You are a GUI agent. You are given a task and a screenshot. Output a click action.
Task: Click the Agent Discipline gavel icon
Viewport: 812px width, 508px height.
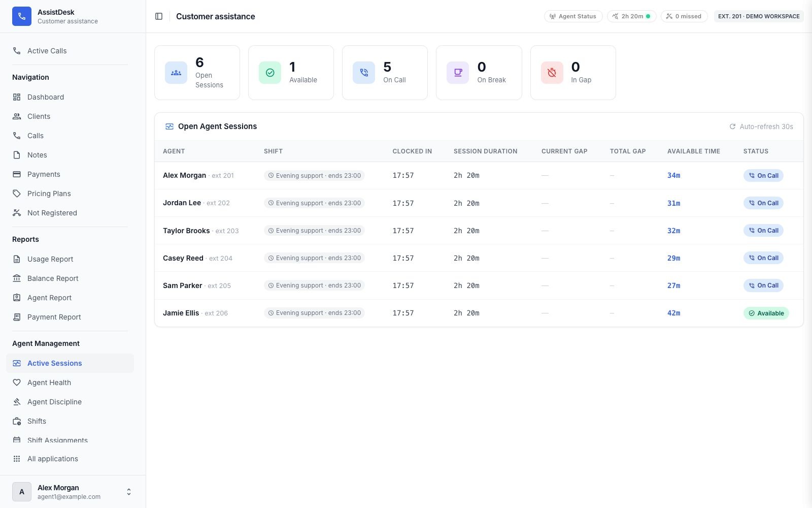[17, 402]
